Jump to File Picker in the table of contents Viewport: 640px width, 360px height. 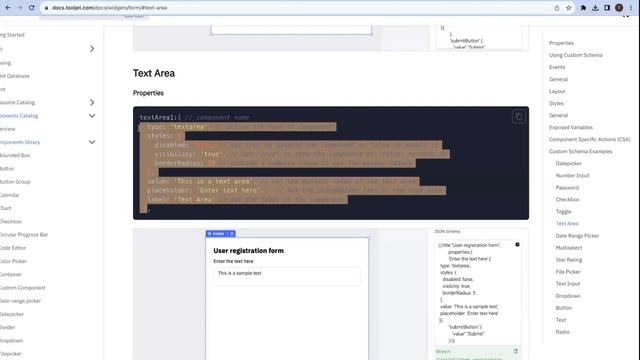point(568,272)
